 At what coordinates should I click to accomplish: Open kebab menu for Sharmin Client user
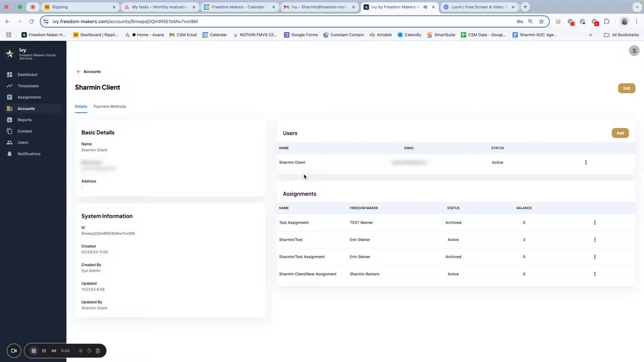point(586,162)
